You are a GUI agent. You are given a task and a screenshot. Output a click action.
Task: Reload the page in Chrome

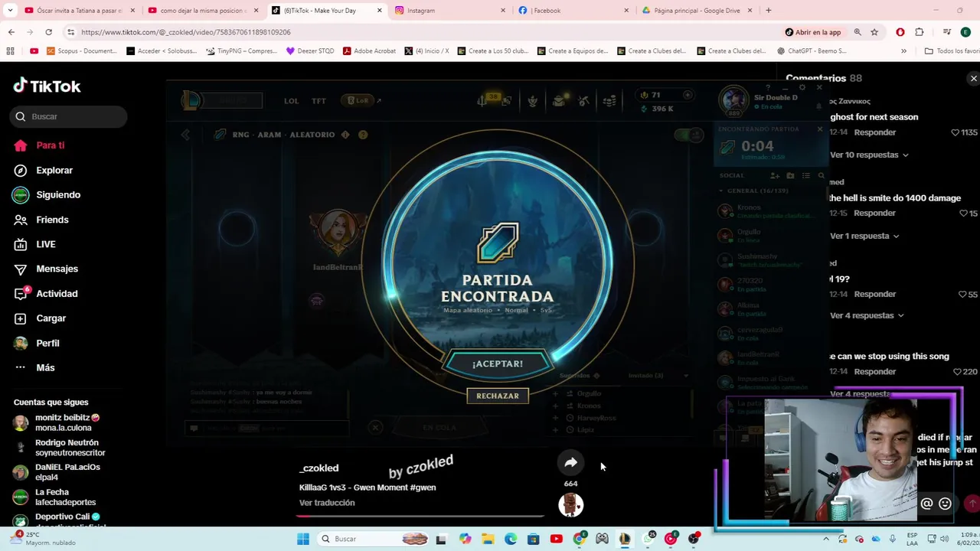tap(48, 32)
